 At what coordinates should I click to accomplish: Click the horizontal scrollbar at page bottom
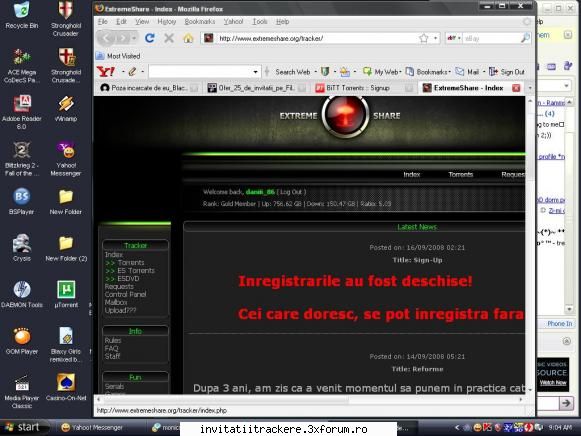pos(309,400)
